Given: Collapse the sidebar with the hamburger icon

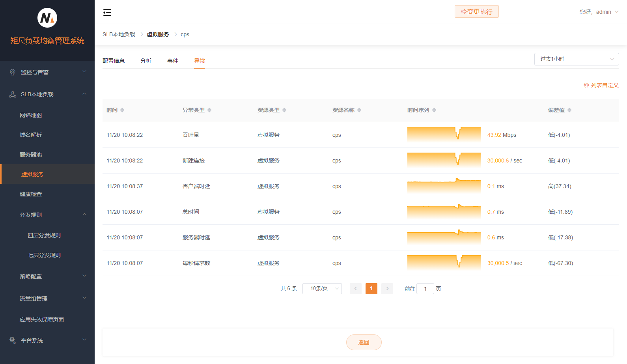Looking at the screenshot, I should pos(107,13).
